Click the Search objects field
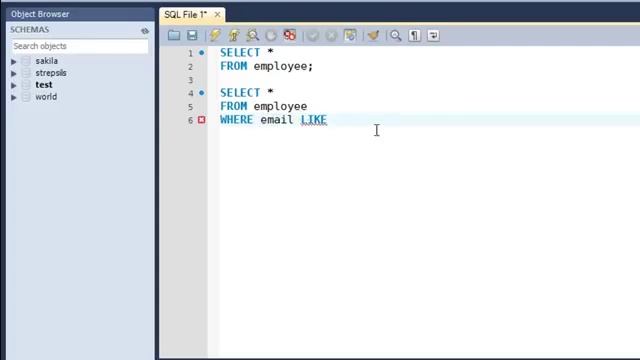The height and width of the screenshot is (360, 640). tap(80, 46)
